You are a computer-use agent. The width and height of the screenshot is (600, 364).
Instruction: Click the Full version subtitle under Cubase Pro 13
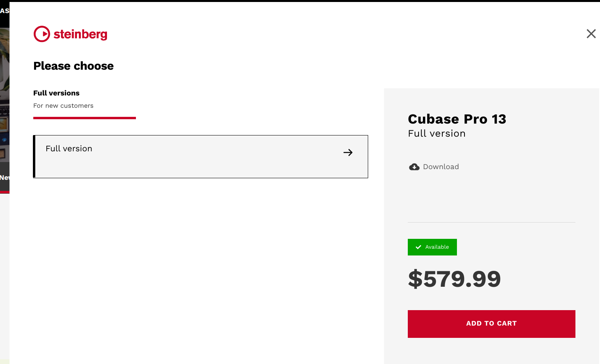[x=437, y=133]
